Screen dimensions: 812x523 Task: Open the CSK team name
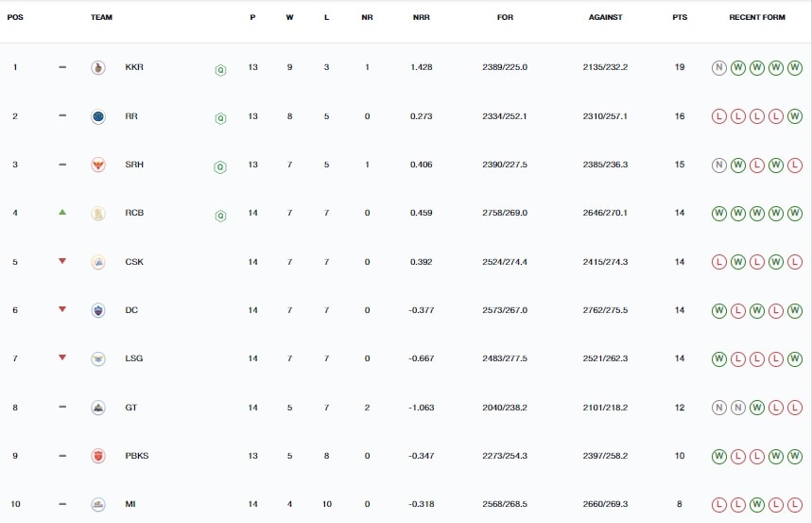pyautogui.click(x=134, y=262)
